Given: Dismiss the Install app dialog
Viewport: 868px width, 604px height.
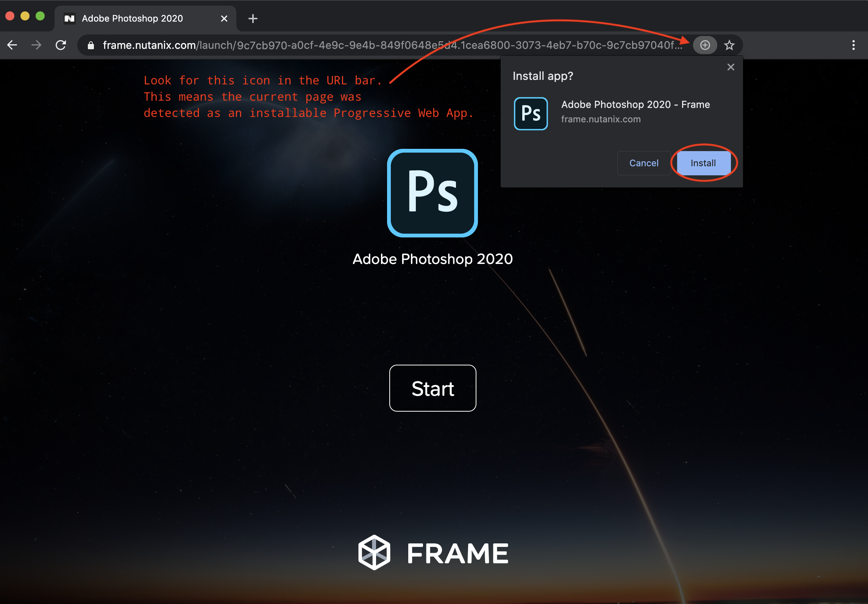Looking at the screenshot, I should coord(731,67).
